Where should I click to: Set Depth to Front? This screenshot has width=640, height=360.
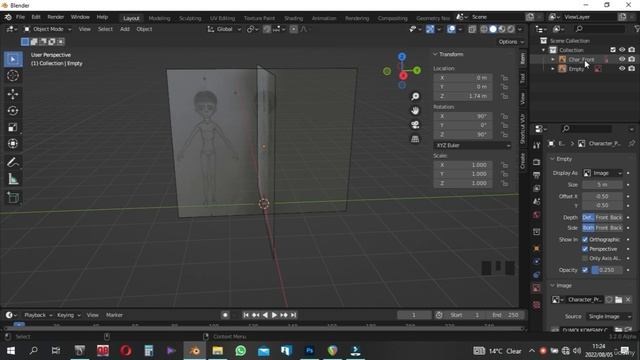(602, 218)
